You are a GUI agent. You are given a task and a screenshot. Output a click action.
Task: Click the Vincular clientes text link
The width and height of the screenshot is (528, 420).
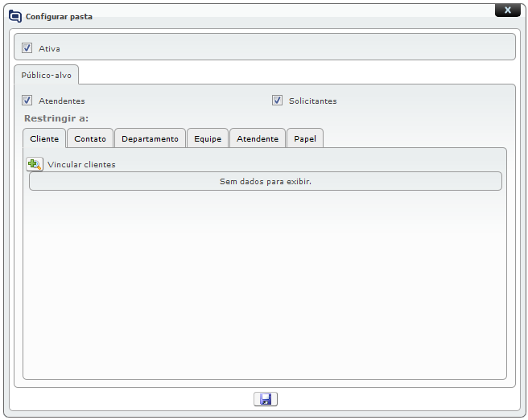[81, 165]
